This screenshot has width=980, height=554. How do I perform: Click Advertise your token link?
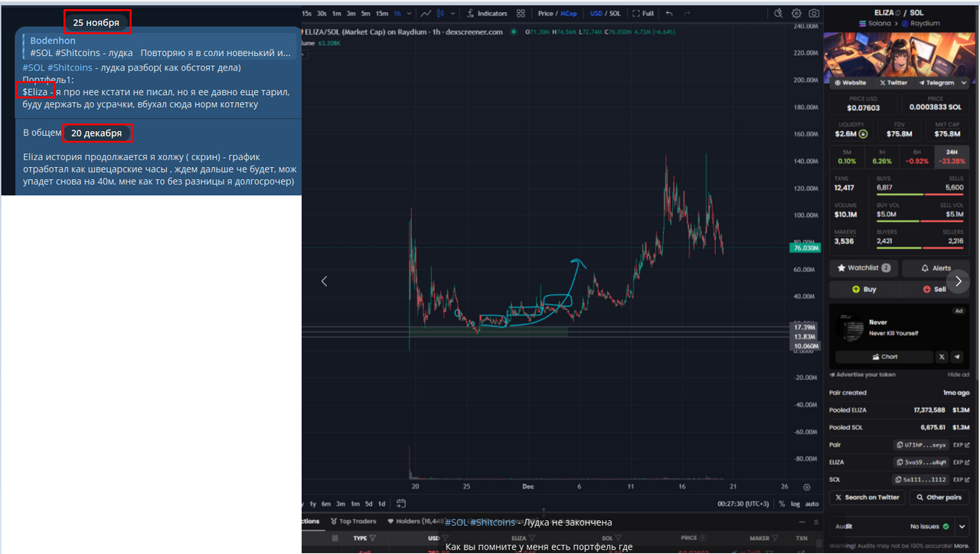pyautogui.click(x=863, y=375)
